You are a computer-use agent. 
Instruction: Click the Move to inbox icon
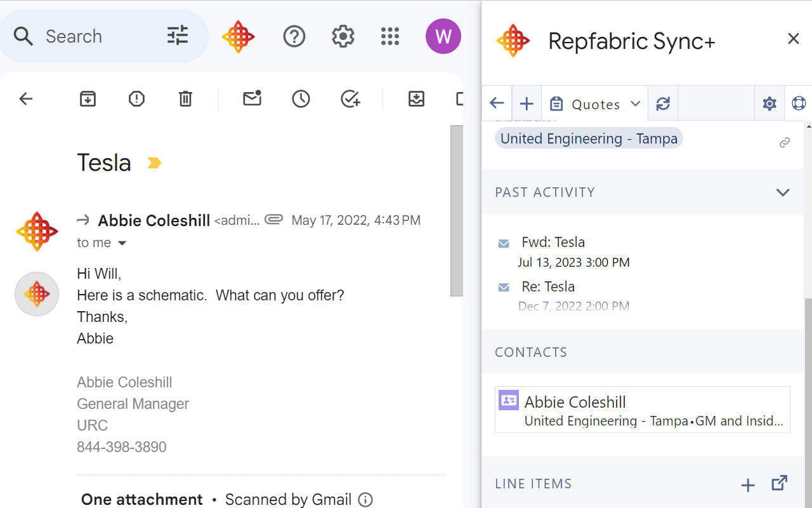coord(416,98)
